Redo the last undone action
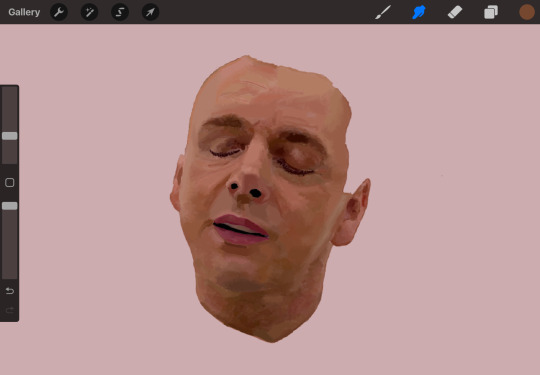Screen dimensions: 540x375 (x=10, y=310)
